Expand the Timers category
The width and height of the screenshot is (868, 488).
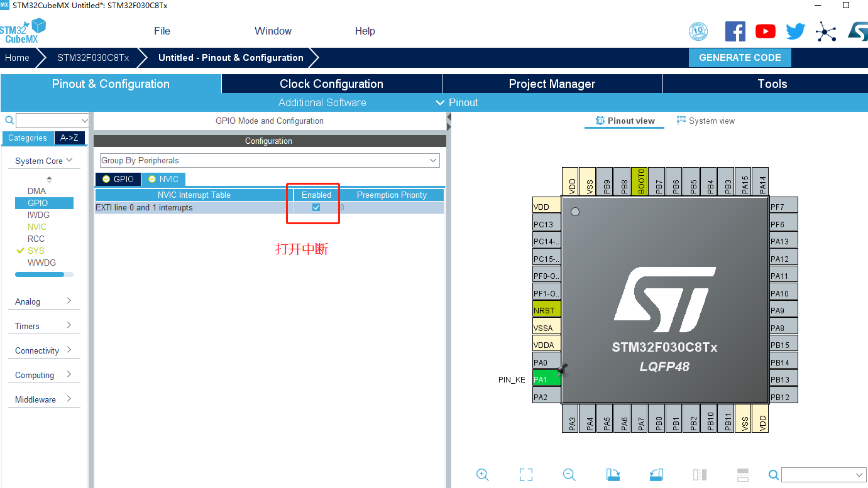(44, 326)
